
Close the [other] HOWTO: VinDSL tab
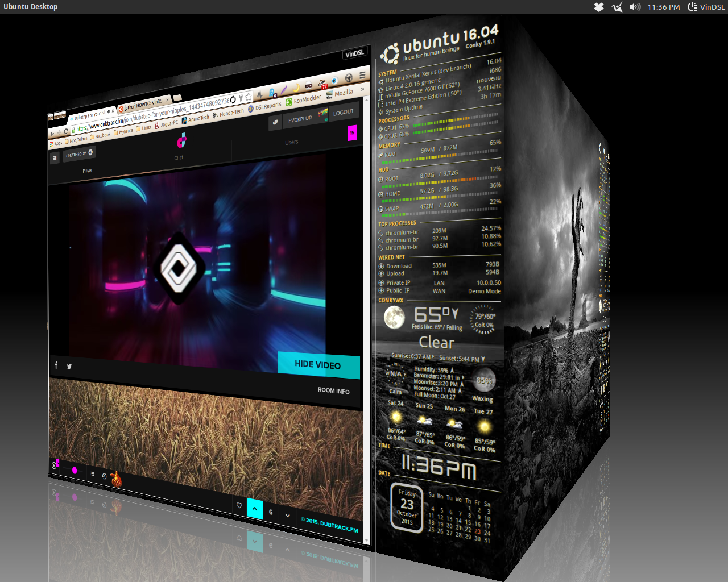[x=167, y=100]
